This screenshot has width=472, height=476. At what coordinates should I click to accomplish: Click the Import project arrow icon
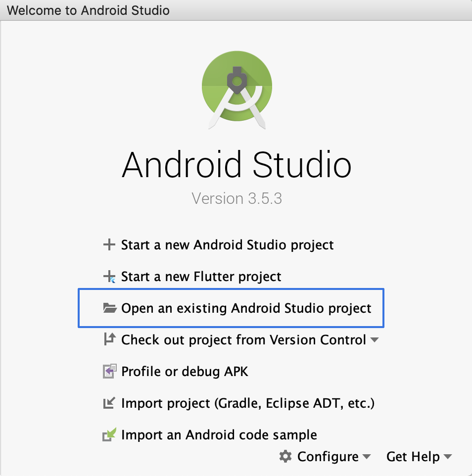pyautogui.click(x=109, y=403)
